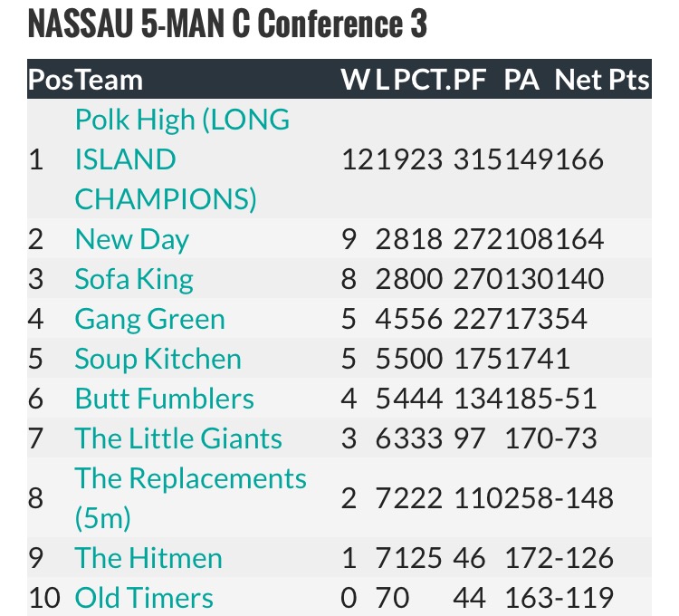Click the W column header
Screen dimensions: 679x616
tap(353, 80)
